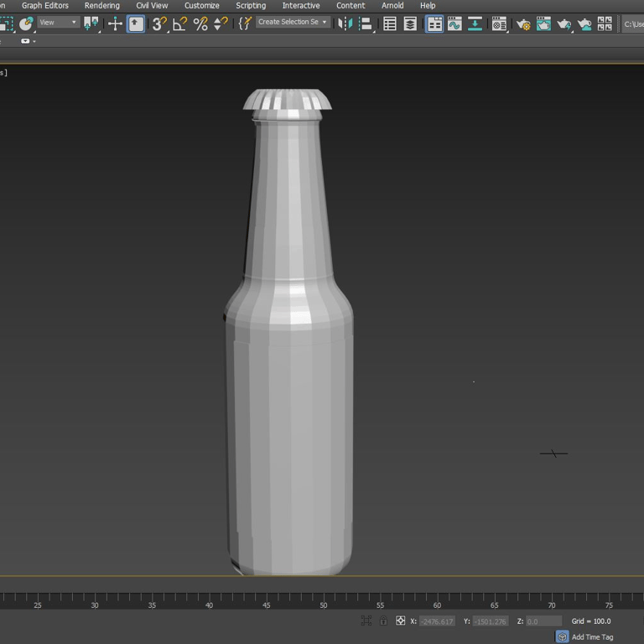Open the Graph Editors menu
The width and height of the screenshot is (644, 644).
click(45, 6)
